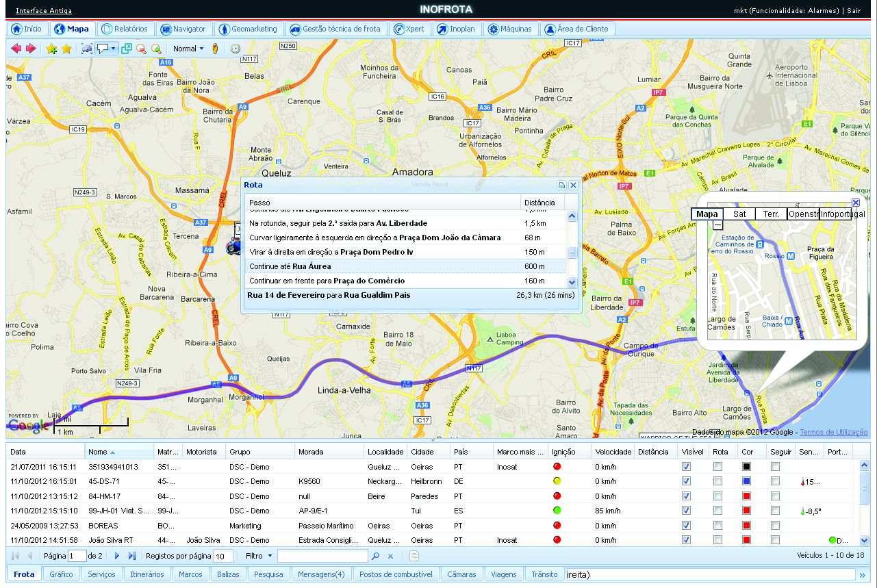Enable Rota checkbox for 99-JH-01 row
The height and width of the screenshot is (588, 877).
[x=717, y=511]
